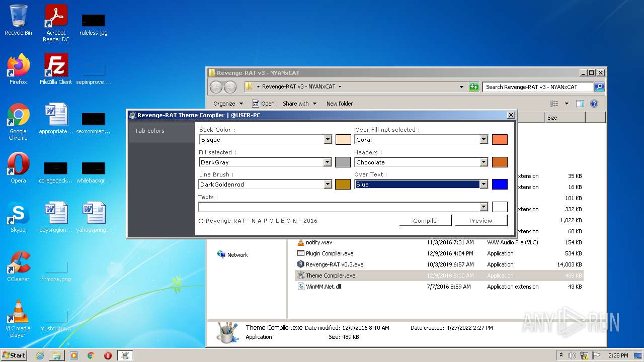Expand the Texts dropdown
The width and height of the screenshot is (644, 362).
click(x=484, y=207)
